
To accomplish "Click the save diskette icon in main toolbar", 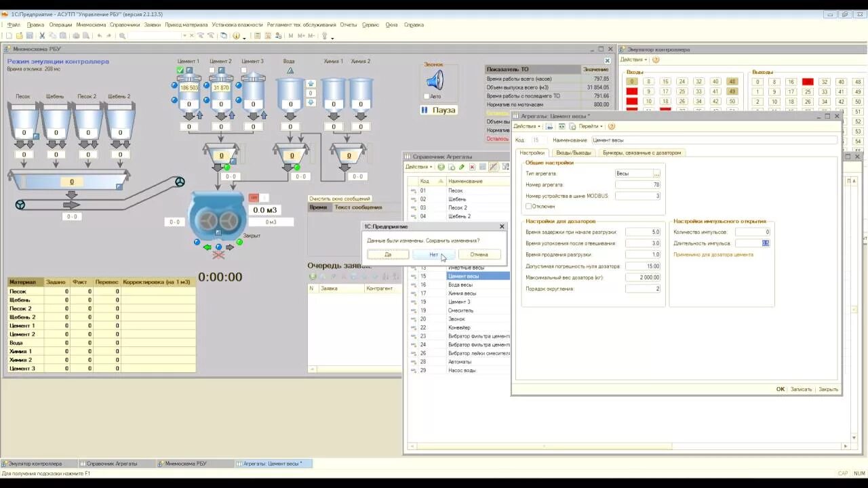I will [30, 36].
